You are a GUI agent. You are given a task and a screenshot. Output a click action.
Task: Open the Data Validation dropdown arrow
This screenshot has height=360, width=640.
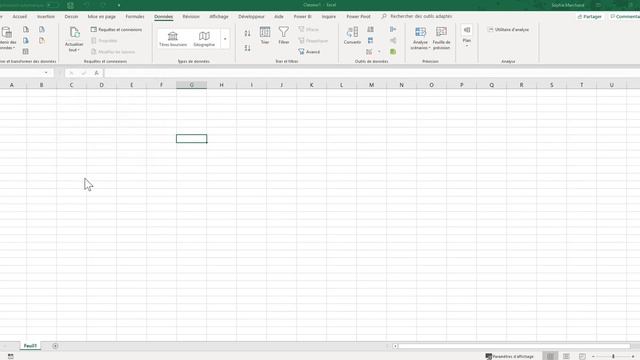(x=379, y=52)
